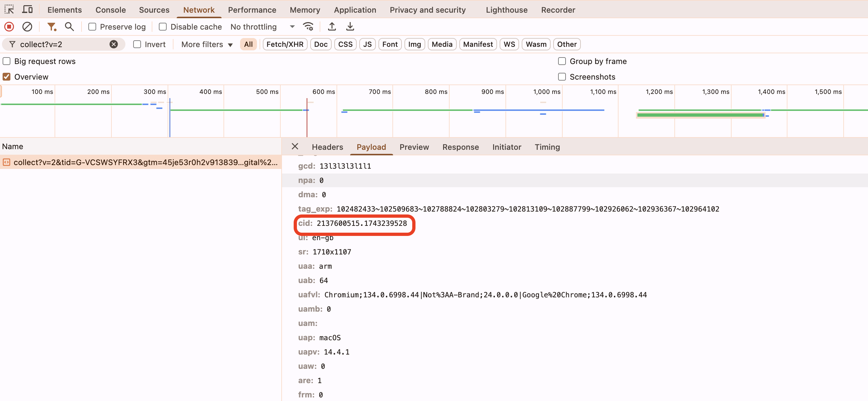Open the Performance panel
Viewport: 868px width, 401px height.
(252, 10)
